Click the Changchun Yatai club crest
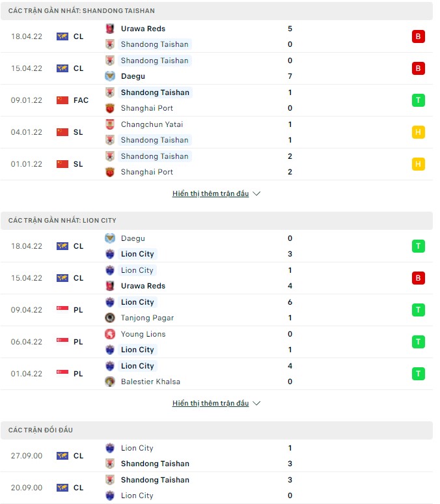The width and height of the screenshot is (440, 504). click(110, 124)
